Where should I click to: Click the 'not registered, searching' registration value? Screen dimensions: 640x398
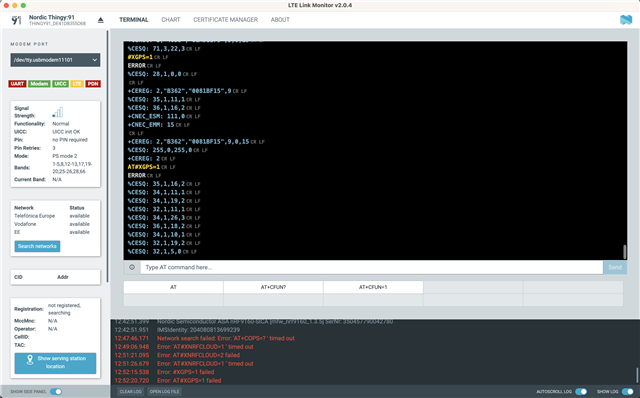tap(64, 309)
